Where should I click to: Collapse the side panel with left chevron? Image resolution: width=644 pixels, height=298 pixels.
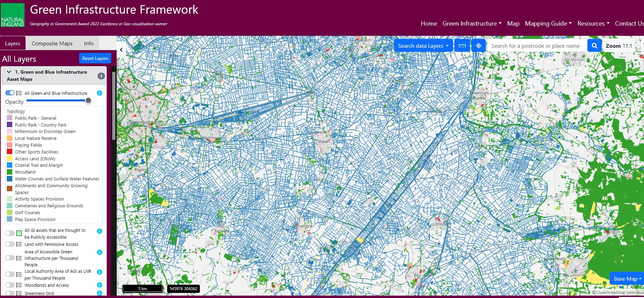[121, 50]
